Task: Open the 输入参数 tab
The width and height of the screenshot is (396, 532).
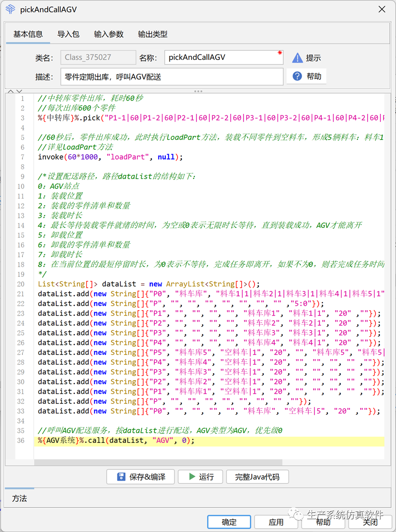Action: click(x=108, y=34)
